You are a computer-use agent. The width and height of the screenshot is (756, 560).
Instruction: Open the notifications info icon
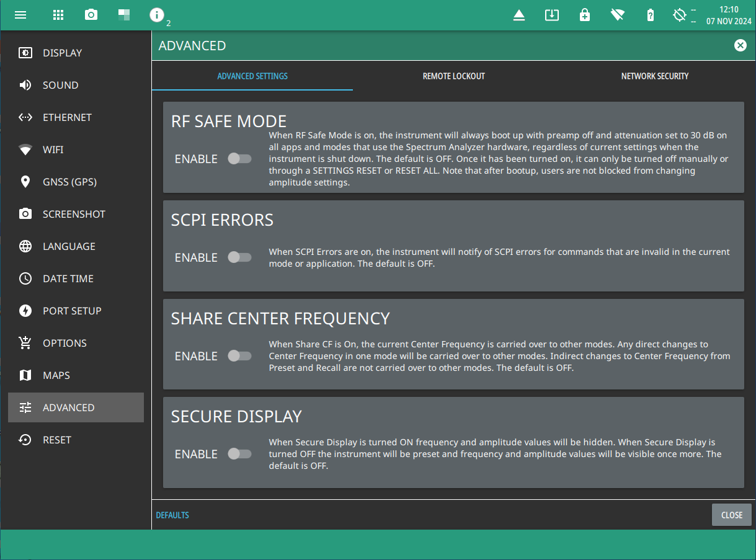[157, 15]
